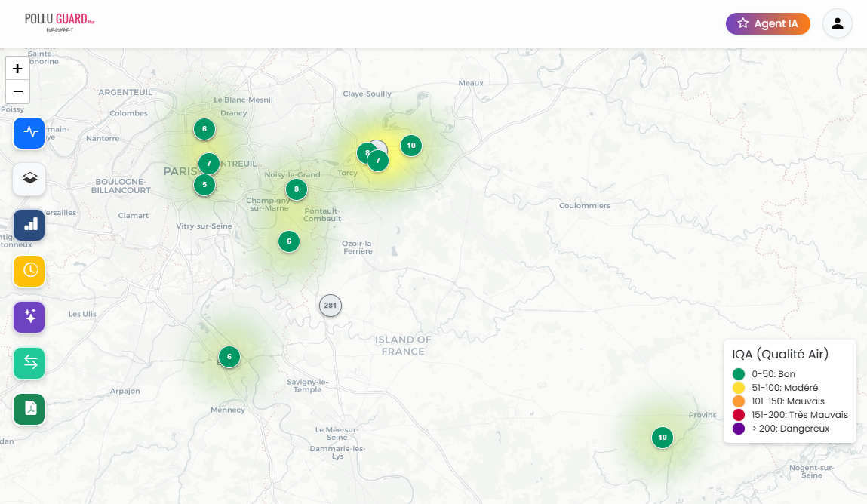Screen dimensions: 867x504
Task: Open the statistics bar-chart panel
Action: point(29,225)
